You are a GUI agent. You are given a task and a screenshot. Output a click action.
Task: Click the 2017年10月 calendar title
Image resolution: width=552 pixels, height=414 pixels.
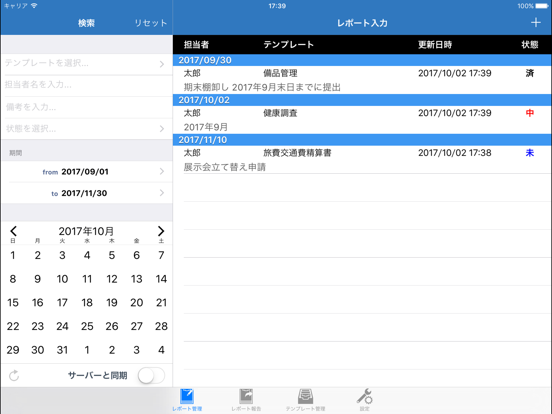(86, 231)
